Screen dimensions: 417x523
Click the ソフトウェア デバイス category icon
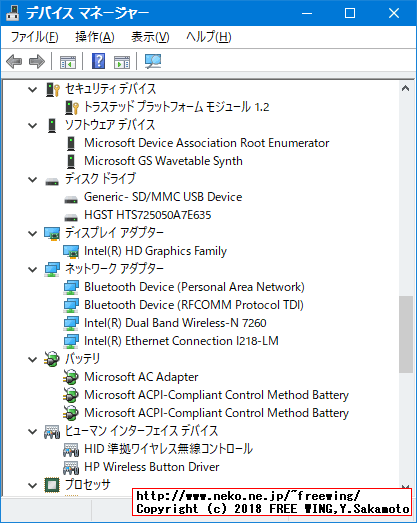52,125
